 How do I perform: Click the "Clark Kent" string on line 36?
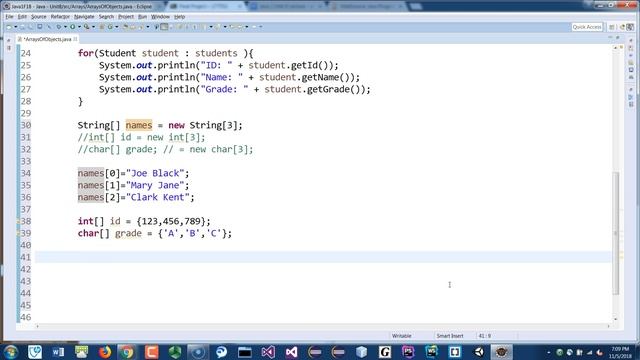tap(158, 198)
